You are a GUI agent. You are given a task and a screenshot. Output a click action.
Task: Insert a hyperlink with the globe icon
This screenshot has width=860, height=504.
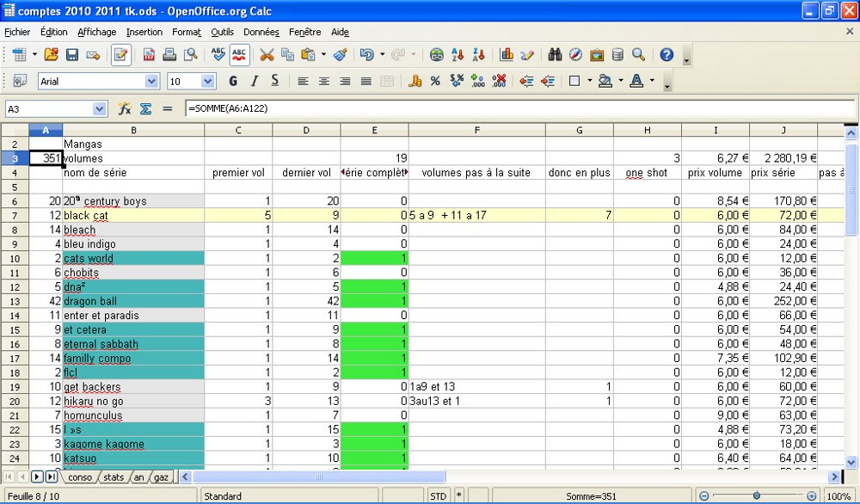tap(437, 55)
